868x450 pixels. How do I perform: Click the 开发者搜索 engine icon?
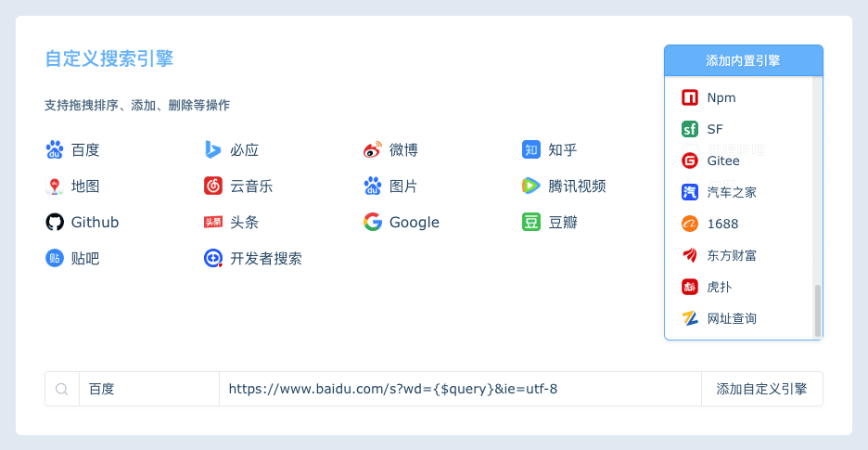(213, 259)
